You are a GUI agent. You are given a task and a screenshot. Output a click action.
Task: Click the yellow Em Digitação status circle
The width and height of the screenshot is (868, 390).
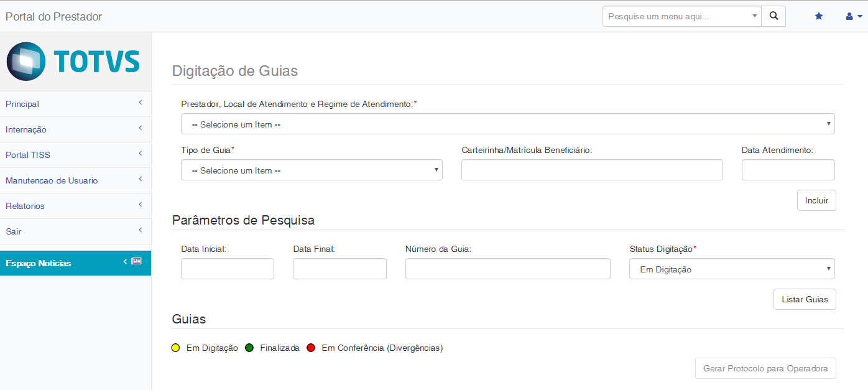[x=175, y=348]
